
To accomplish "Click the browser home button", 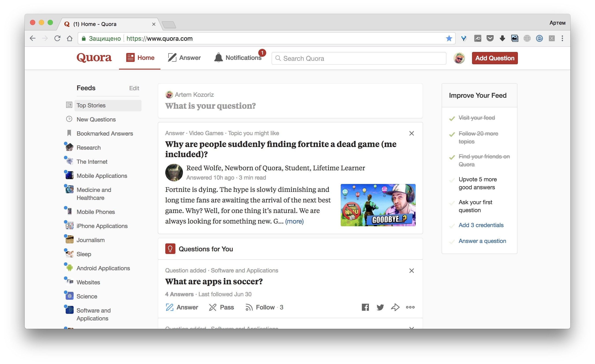I will click(70, 38).
